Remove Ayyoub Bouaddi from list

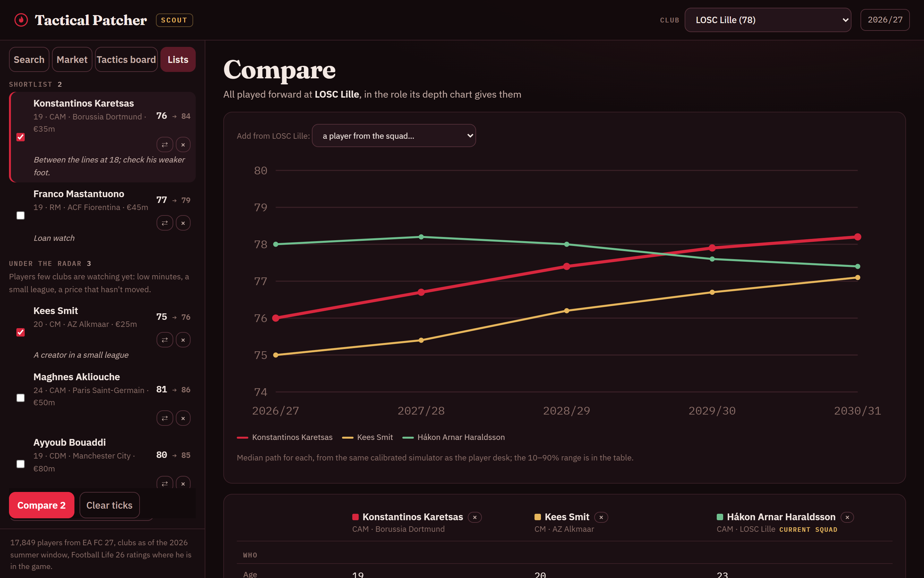(183, 482)
